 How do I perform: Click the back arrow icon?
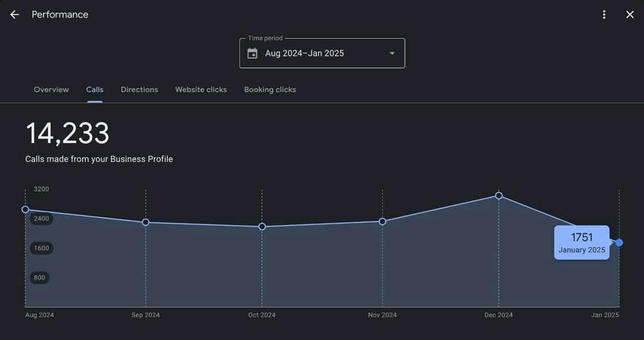tap(15, 15)
